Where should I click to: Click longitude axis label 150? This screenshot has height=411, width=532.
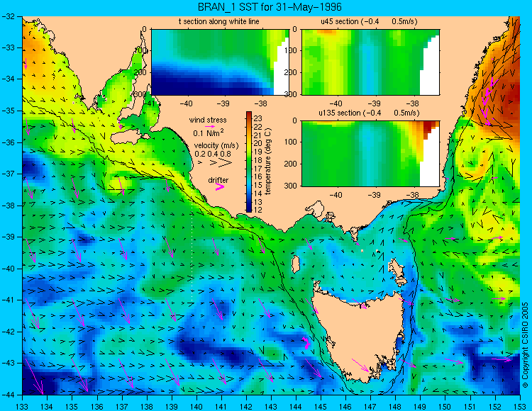[x=445, y=406]
